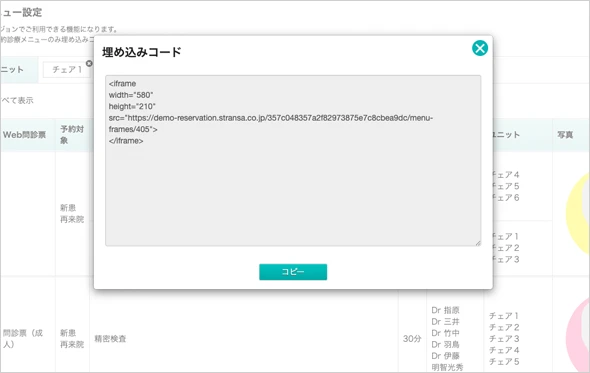This screenshot has width=590, height=373.
Task: Open the pink menu photo thumbnail
Action: (x=578, y=335)
